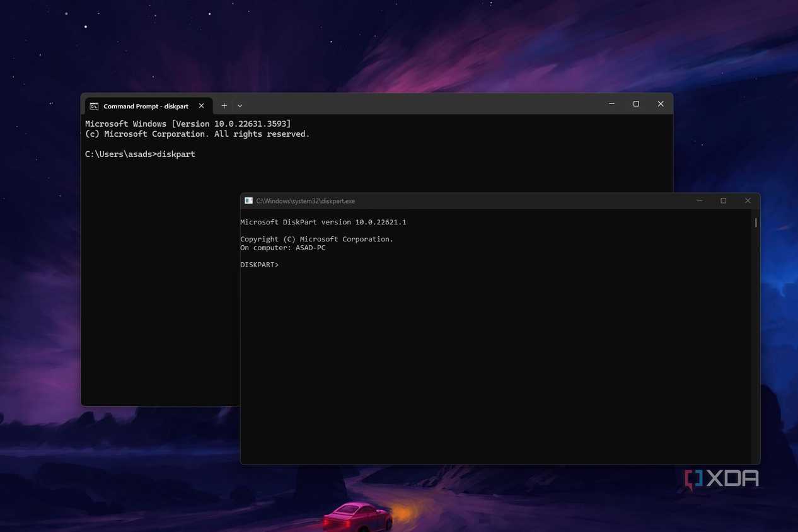Image resolution: width=798 pixels, height=532 pixels.
Task: Minimize the diskpart.exe window
Action: tap(699, 200)
